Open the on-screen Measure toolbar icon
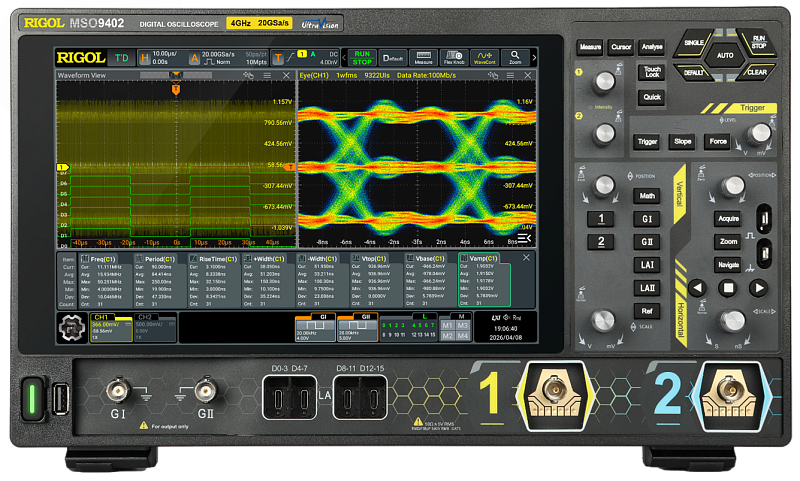The height and width of the screenshot is (481, 800). 423,58
